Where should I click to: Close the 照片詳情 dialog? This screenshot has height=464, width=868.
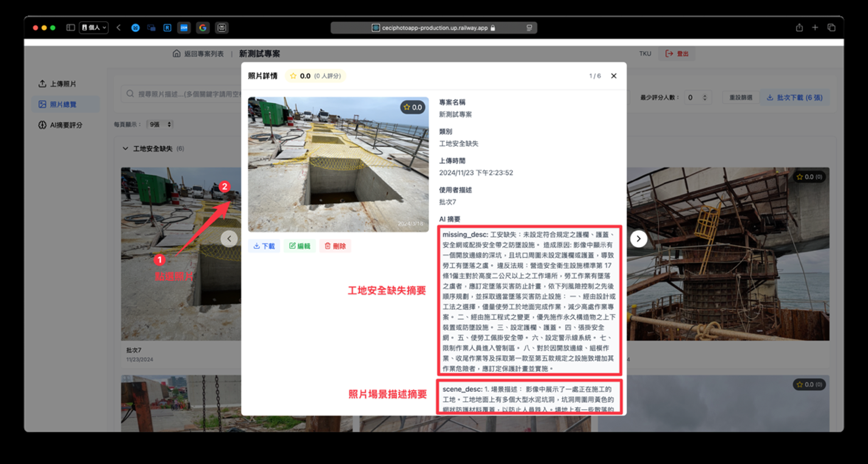(614, 76)
